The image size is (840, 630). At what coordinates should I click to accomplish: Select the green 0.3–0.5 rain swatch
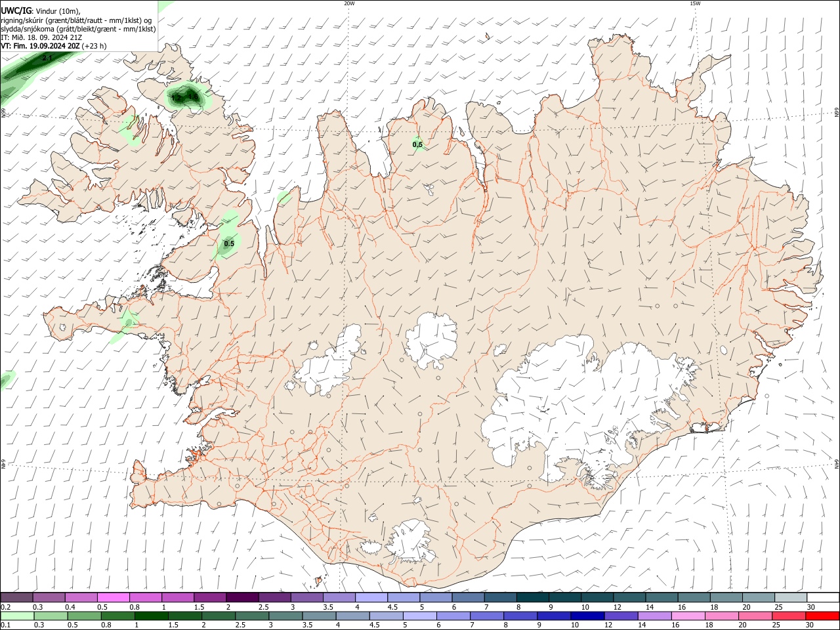pyautogui.click(x=50, y=616)
